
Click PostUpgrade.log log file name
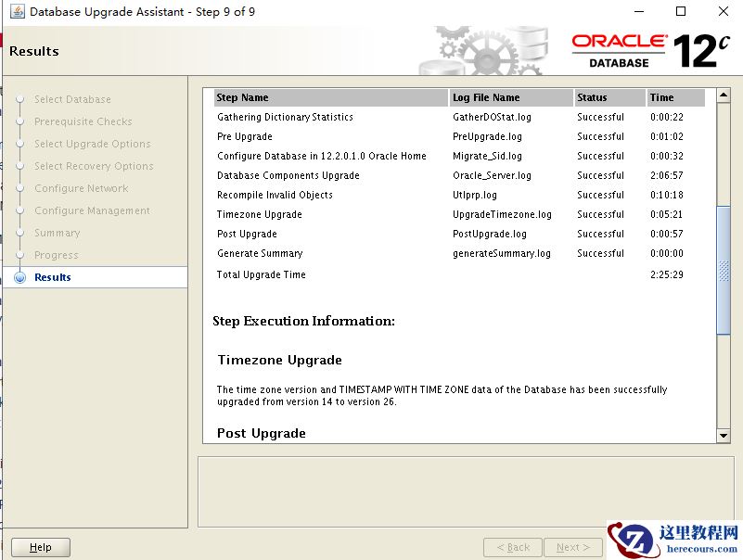pyautogui.click(x=490, y=234)
